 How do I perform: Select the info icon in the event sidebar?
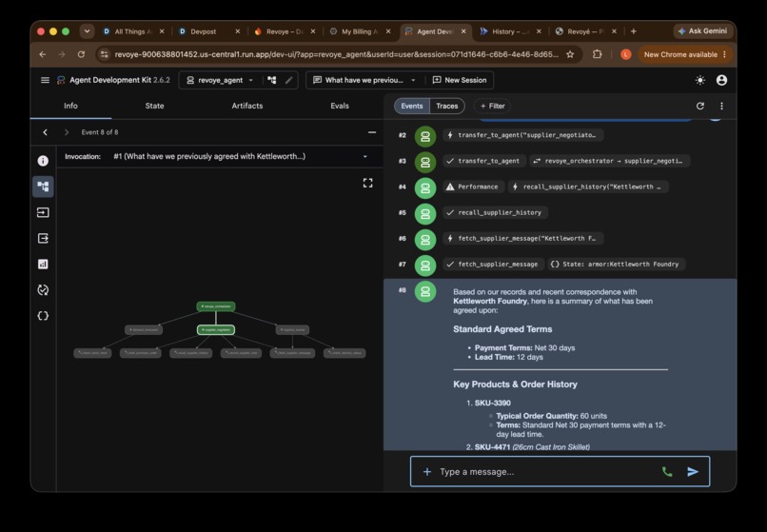(43, 161)
